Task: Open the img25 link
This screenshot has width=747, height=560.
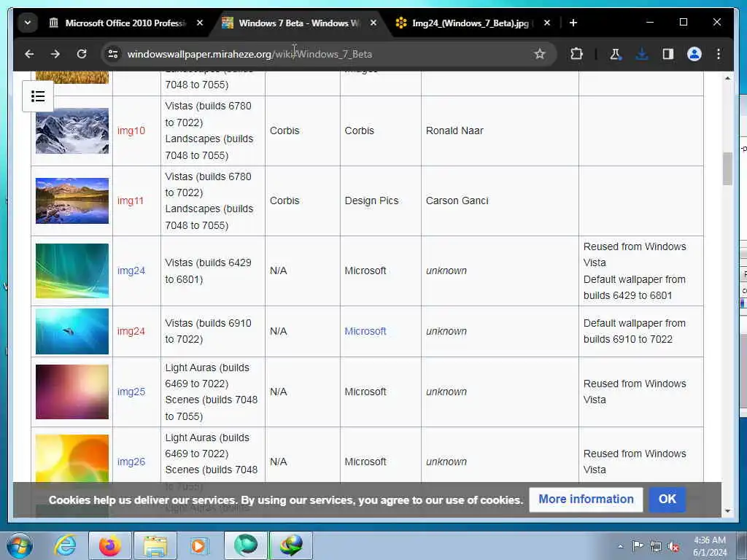Action: pyautogui.click(x=131, y=392)
